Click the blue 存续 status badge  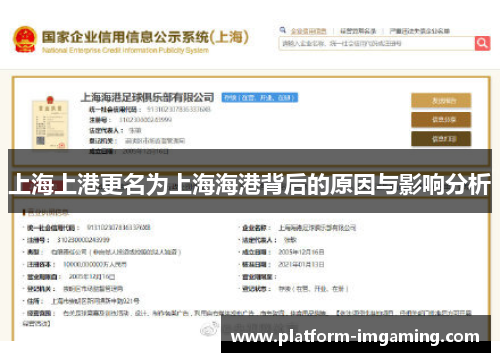[260, 98]
